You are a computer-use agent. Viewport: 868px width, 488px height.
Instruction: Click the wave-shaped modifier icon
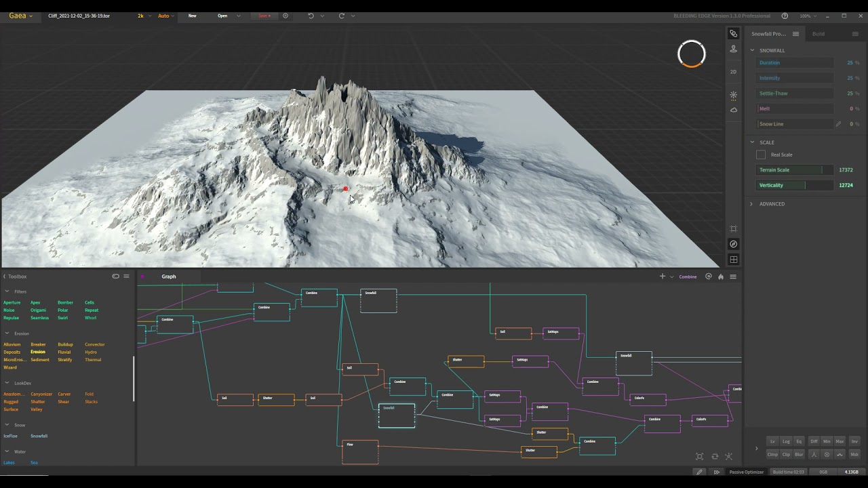coord(840,454)
